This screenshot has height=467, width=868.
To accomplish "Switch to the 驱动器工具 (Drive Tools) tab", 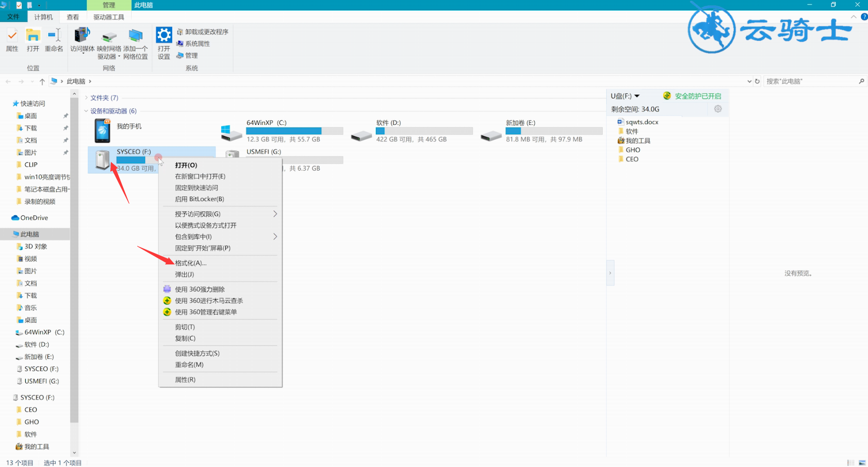I will tap(109, 17).
